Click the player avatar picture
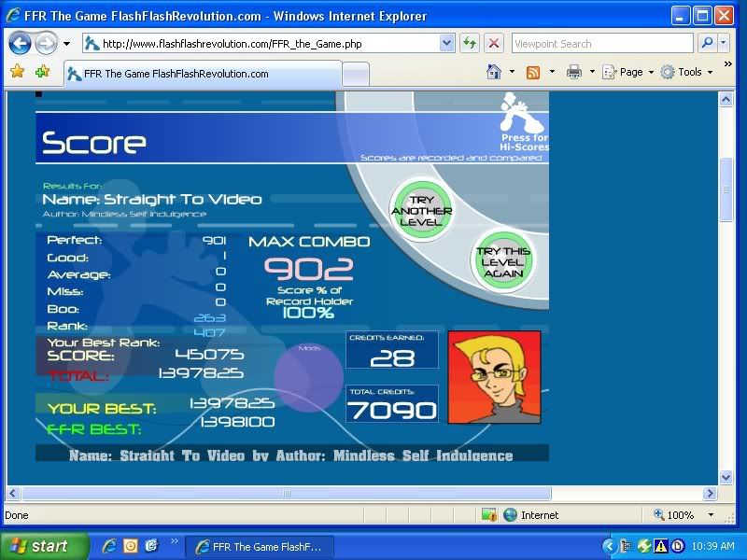Image resolution: width=747 pixels, height=560 pixels. click(494, 377)
